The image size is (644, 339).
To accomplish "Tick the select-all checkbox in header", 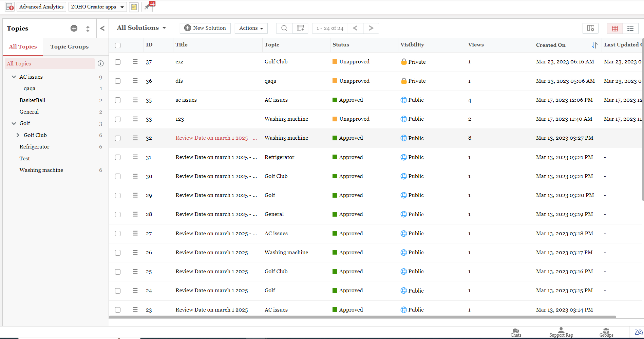I will (118, 45).
